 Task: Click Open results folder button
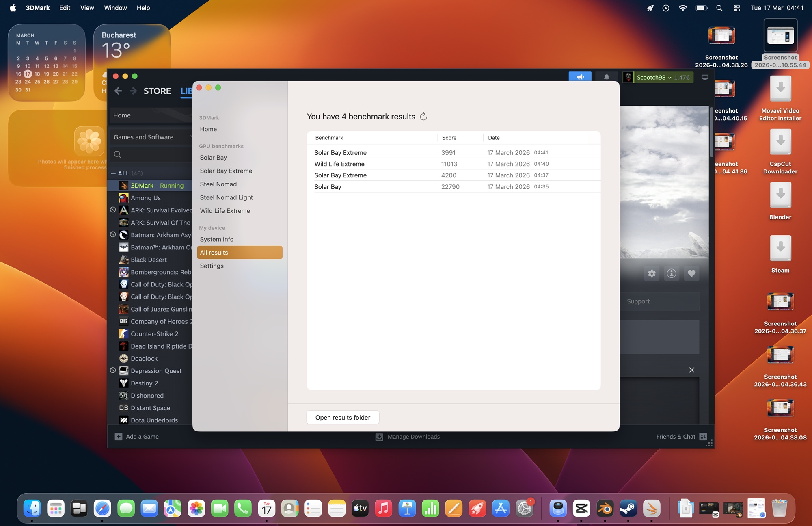(343, 417)
